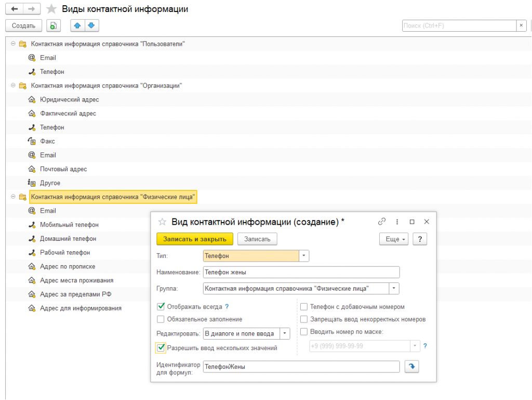
Task: Click the copy-create icon beside Создать
Action: point(54,25)
